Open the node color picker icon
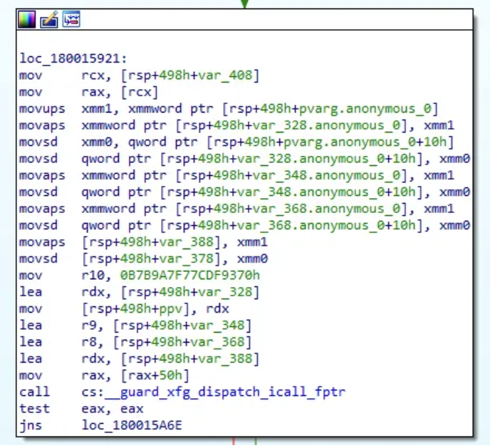 tap(26, 20)
